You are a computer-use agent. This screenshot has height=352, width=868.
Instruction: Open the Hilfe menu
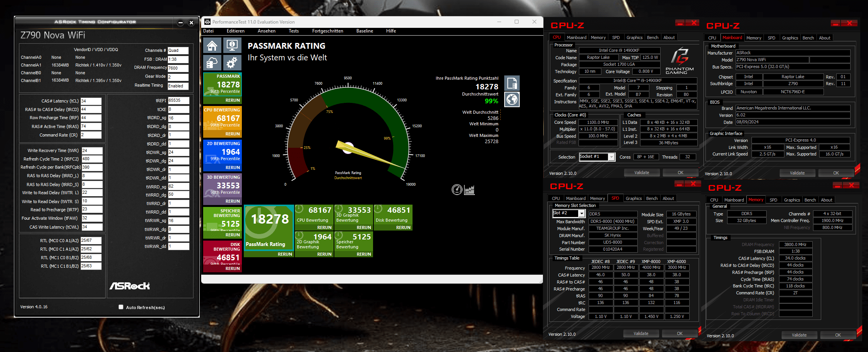(391, 31)
